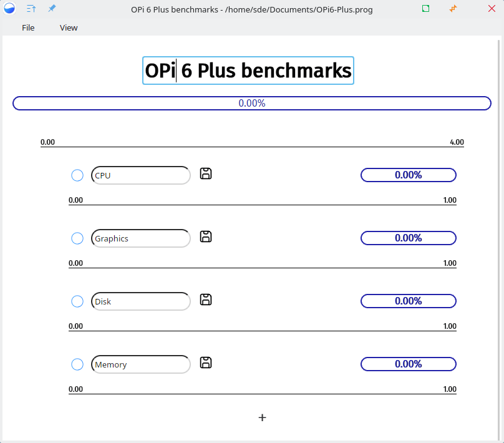The image size is (504, 443).
Task: Click the save icon next to Disk
Action: coord(206,299)
